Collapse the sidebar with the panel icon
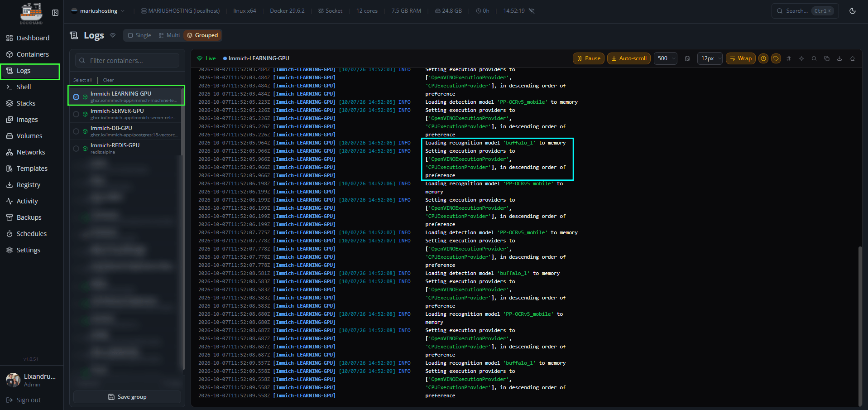 [x=55, y=13]
